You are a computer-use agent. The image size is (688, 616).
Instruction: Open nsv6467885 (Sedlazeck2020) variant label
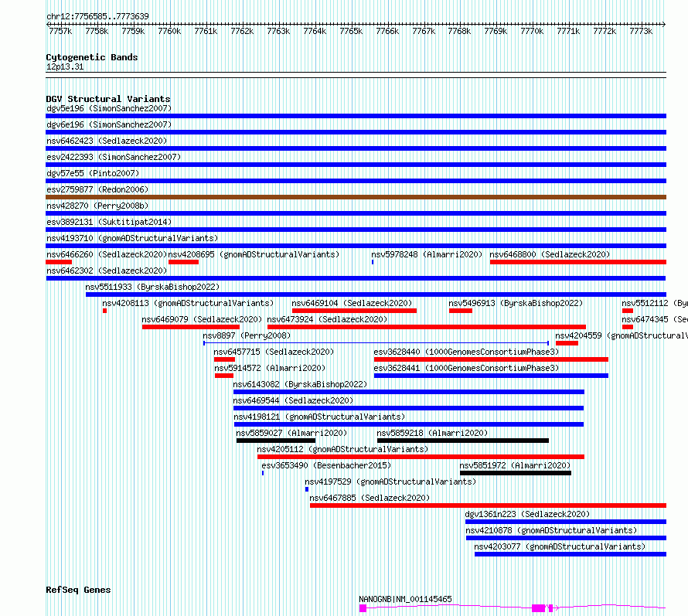coord(370,498)
